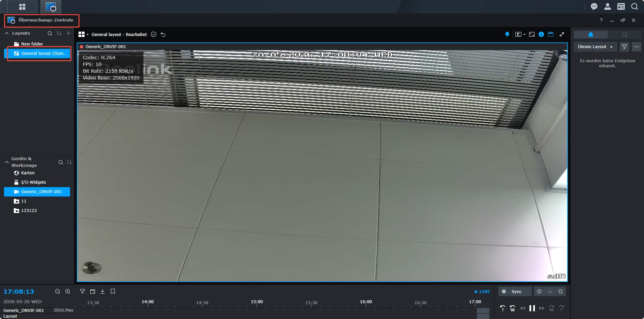Open the user account menu

click(x=608, y=6)
